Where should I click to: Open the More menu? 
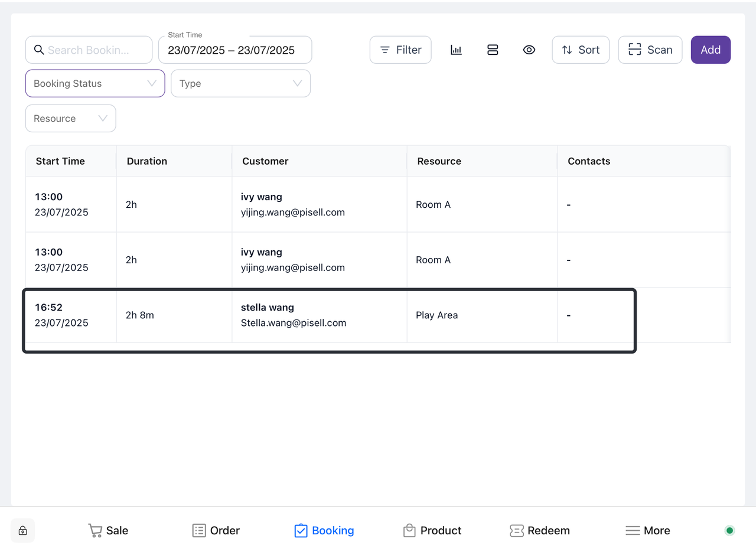click(648, 530)
